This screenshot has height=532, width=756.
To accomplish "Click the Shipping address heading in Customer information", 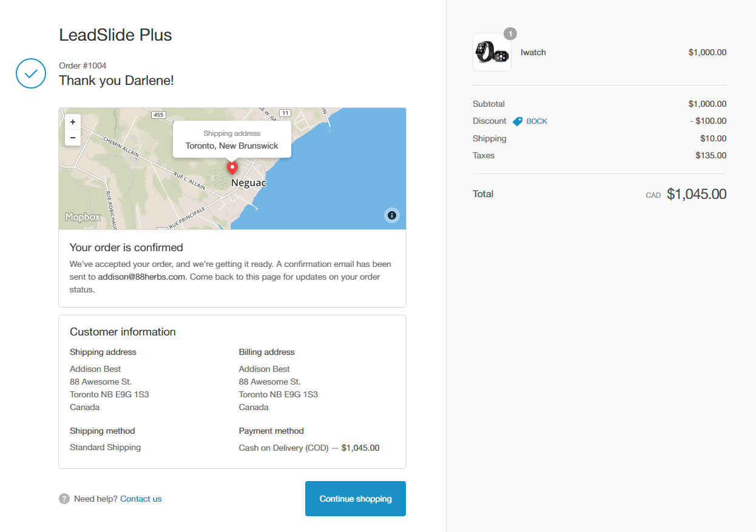I will click(x=103, y=352).
